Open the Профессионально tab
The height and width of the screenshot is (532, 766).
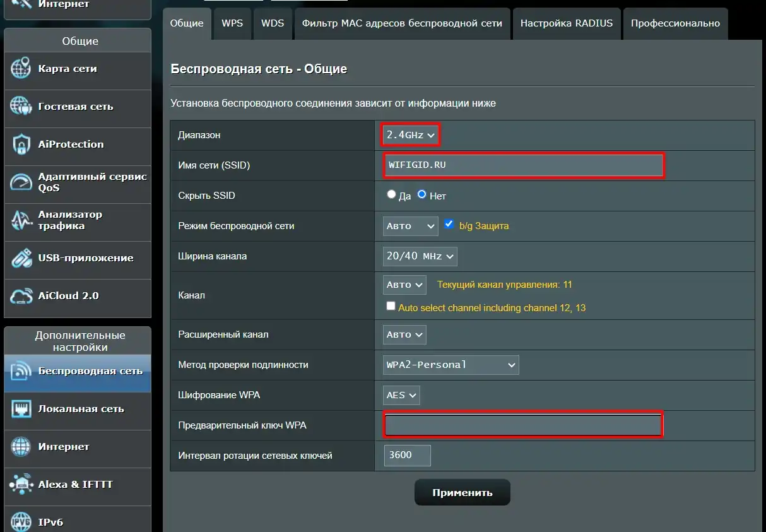click(675, 23)
